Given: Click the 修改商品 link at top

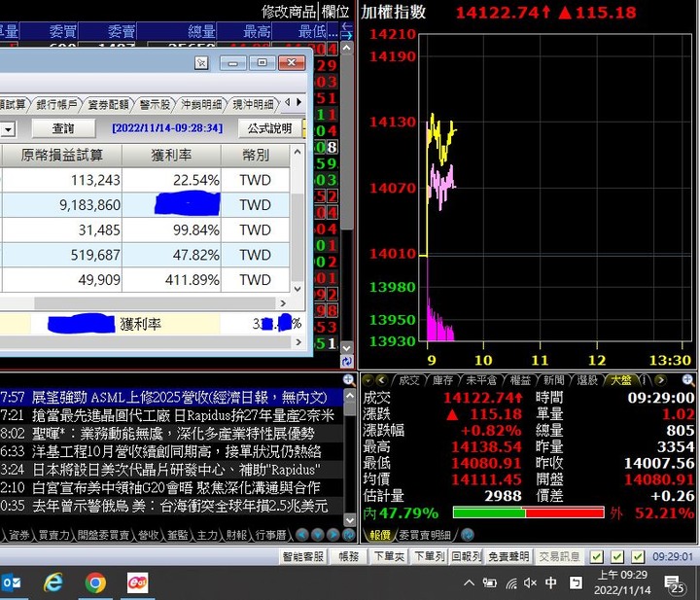Looking at the screenshot, I should pyautogui.click(x=289, y=11).
